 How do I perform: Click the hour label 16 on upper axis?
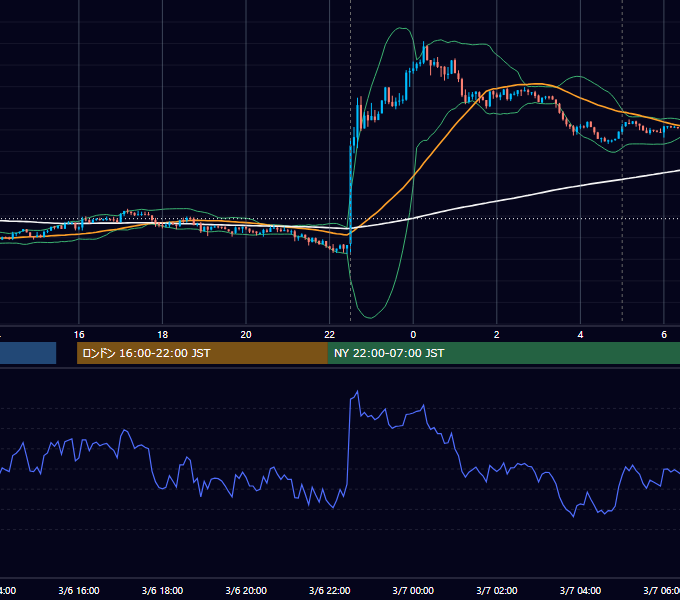[79, 335]
